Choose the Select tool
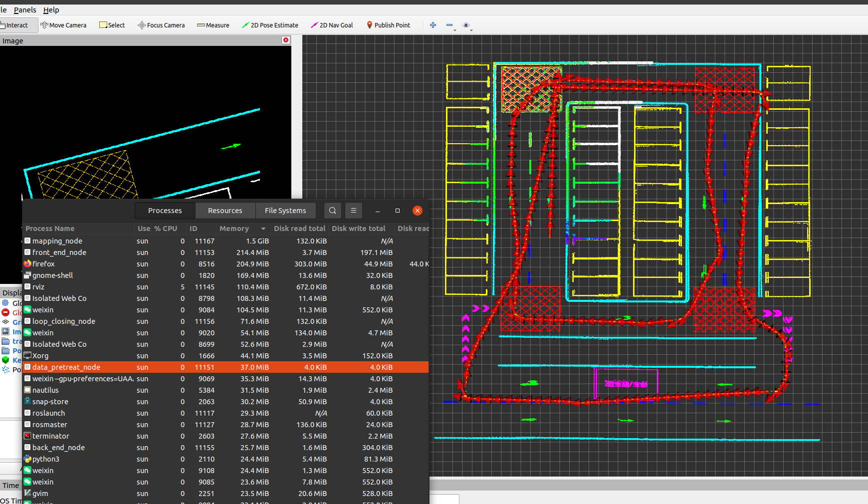Screen dimensions: 868x504 (112, 25)
